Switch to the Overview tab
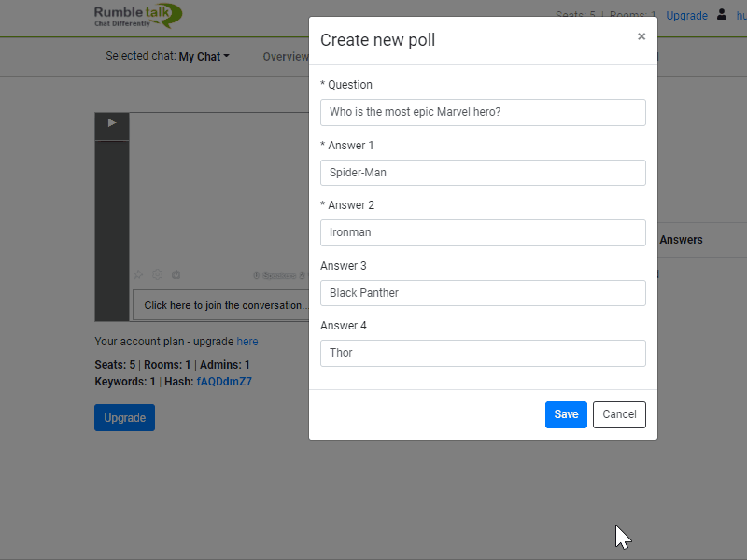The height and width of the screenshot is (560, 747). pyautogui.click(x=286, y=56)
